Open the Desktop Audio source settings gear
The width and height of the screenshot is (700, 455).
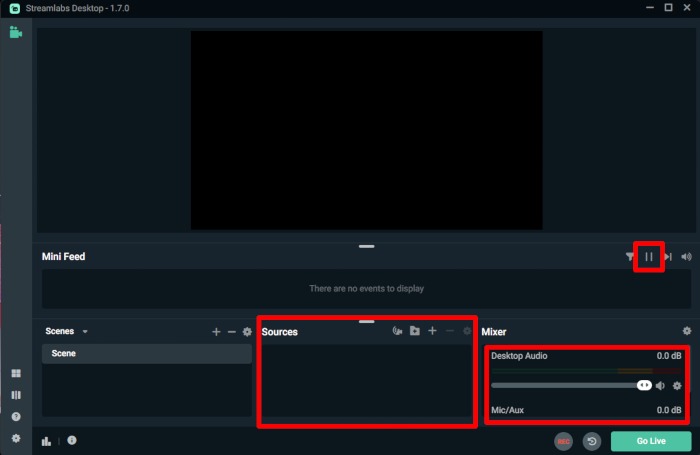[x=677, y=385]
